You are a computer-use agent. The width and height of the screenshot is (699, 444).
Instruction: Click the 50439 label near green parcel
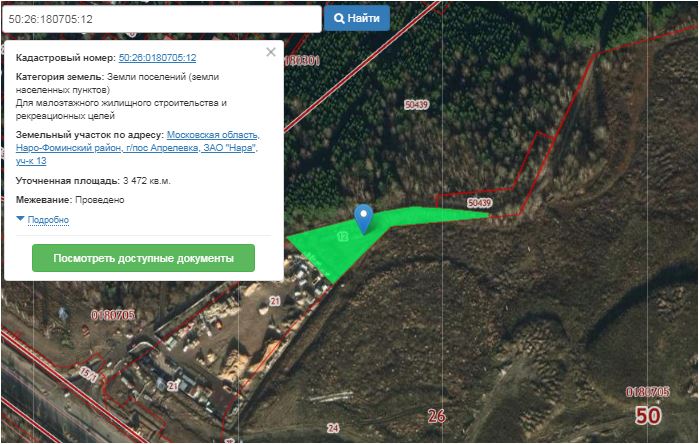(x=479, y=203)
